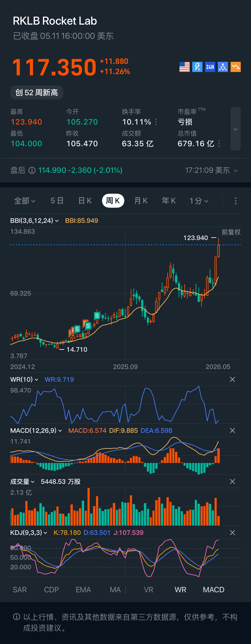
Task: Toggle the MA indicator
Action: pos(115,590)
